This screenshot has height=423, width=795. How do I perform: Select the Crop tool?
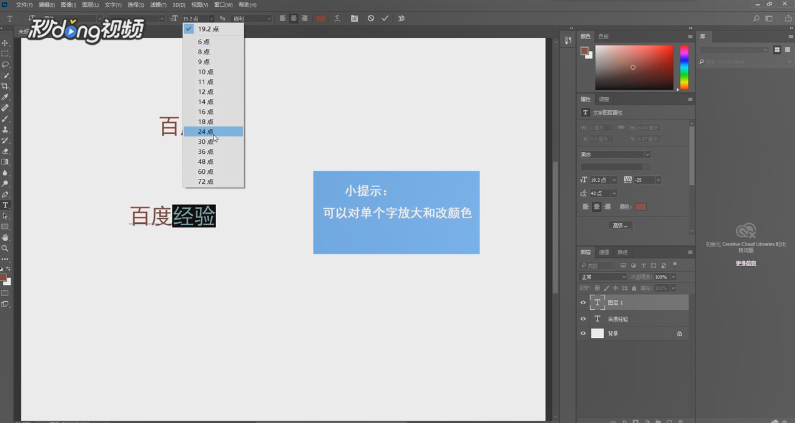5,86
